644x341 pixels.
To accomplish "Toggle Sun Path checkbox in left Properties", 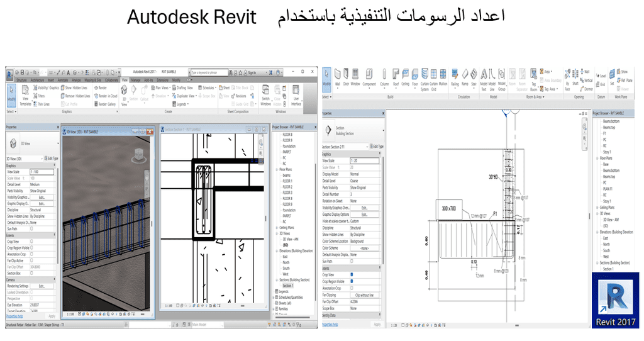I will click(31, 229).
